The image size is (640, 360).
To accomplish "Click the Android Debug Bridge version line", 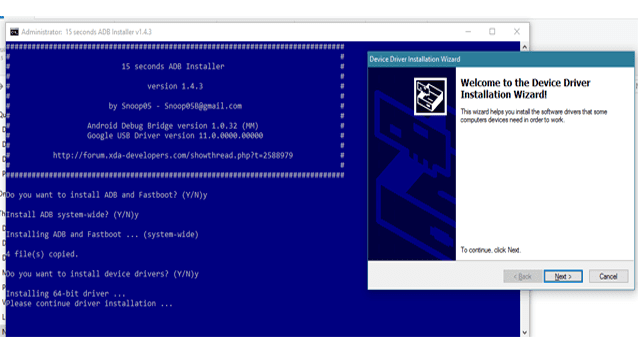I will tap(173, 126).
